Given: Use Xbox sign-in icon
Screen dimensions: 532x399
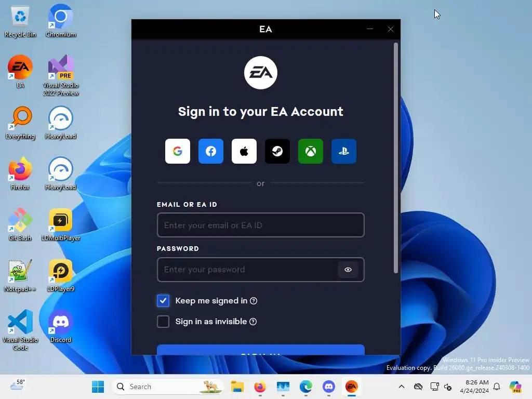Looking at the screenshot, I should (311, 151).
